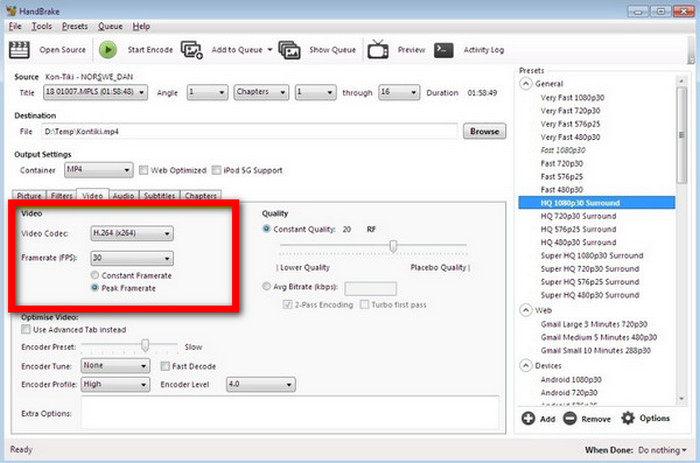
Task: Enable the Web Optimized checkbox
Action: [143, 170]
